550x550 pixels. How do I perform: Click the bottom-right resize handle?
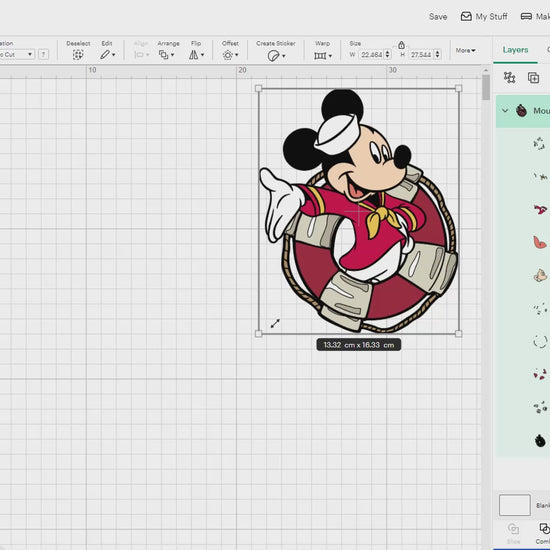[x=458, y=334]
